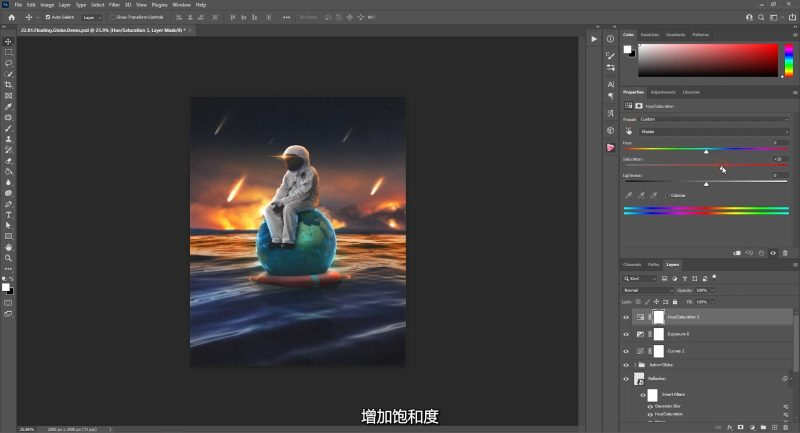This screenshot has width=800, height=433.
Task: Select the Hand tool
Action: pos(8,247)
